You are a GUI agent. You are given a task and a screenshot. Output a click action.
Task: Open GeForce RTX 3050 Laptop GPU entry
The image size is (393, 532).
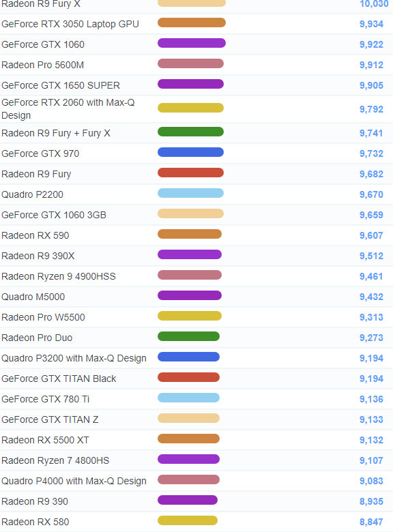pos(70,24)
